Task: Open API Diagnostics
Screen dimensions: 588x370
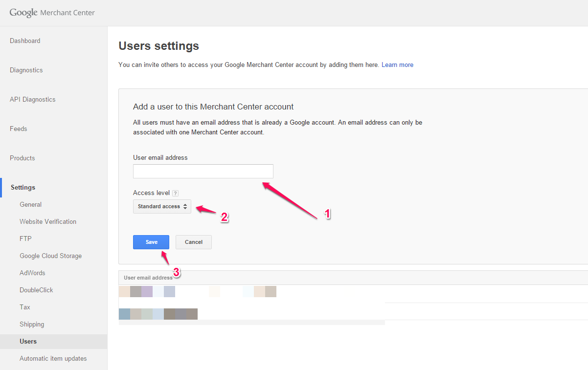Action: pyautogui.click(x=33, y=99)
